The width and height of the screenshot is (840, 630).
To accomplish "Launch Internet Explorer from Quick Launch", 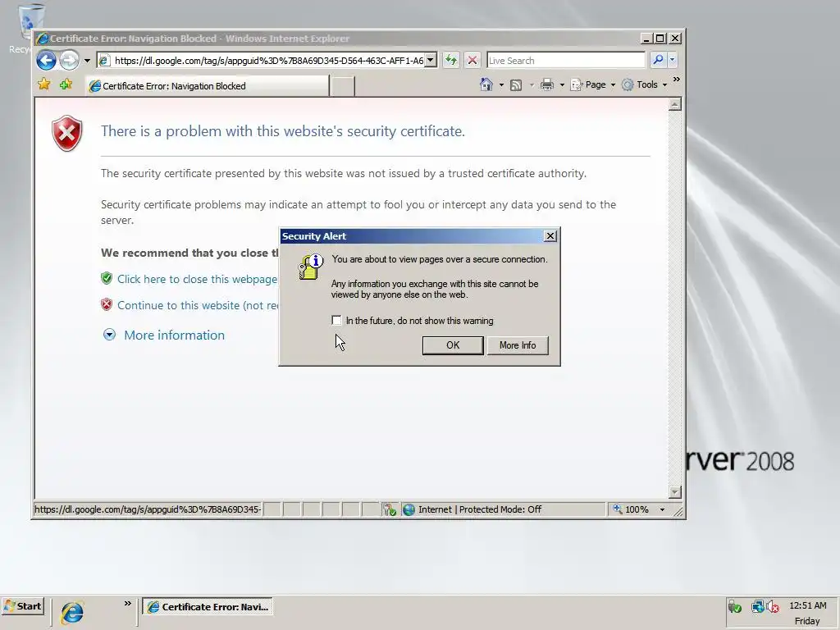I will [72, 612].
